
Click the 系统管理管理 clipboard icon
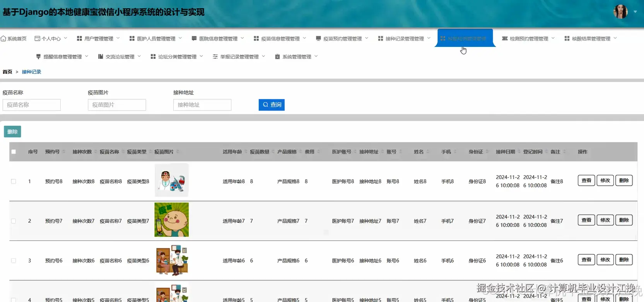277,56
